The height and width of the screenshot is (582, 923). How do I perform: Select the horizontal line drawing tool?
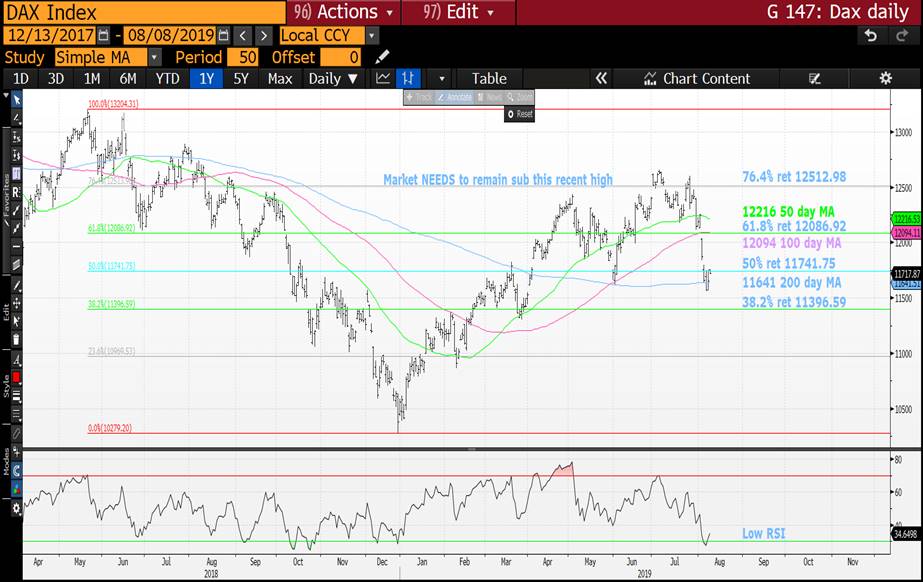(16, 246)
